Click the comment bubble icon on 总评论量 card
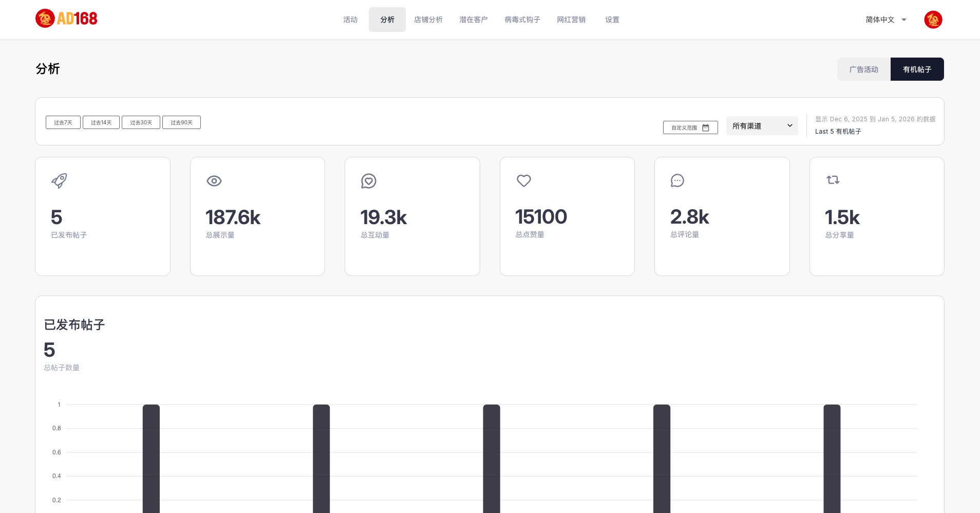Viewport: 980px width, 513px height. point(677,180)
